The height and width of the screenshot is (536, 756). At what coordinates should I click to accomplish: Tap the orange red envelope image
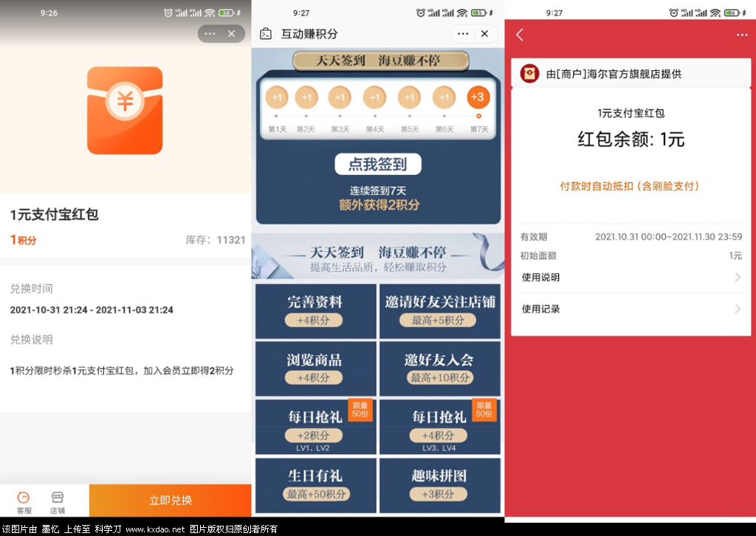(125, 111)
